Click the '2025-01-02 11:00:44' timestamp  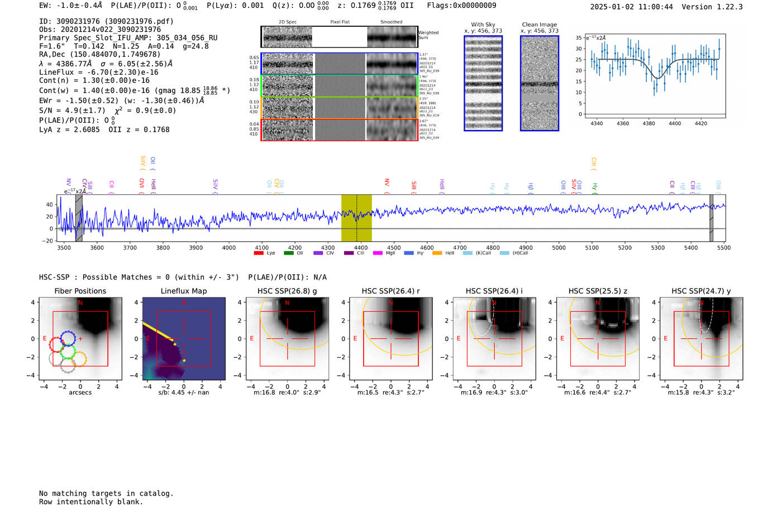(631, 7)
